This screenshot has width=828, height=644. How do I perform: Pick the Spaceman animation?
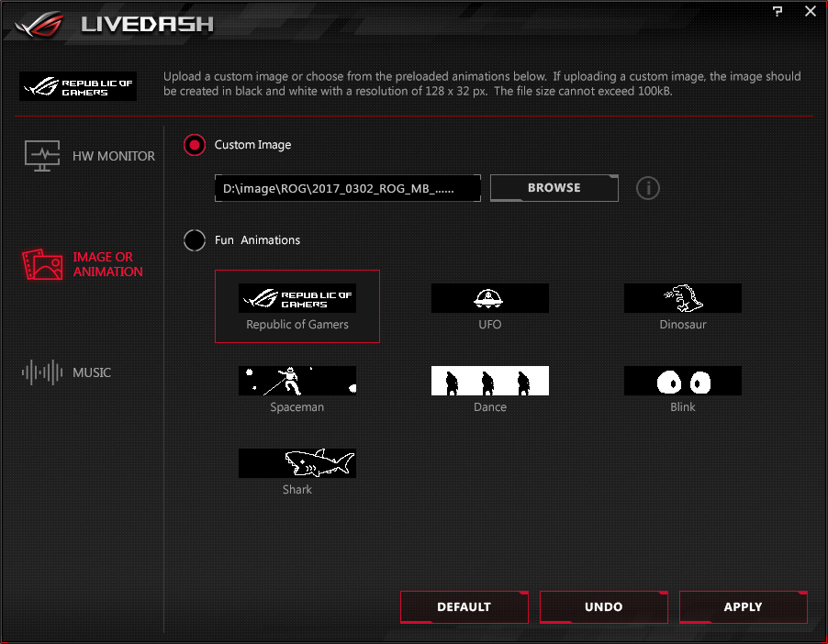pyautogui.click(x=297, y=381)
